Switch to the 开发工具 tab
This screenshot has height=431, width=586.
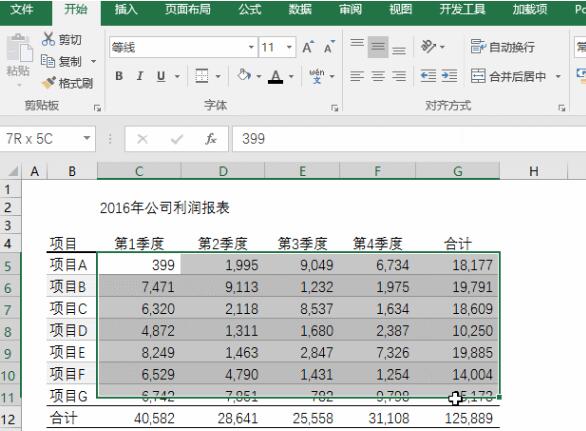click(462, 9)
